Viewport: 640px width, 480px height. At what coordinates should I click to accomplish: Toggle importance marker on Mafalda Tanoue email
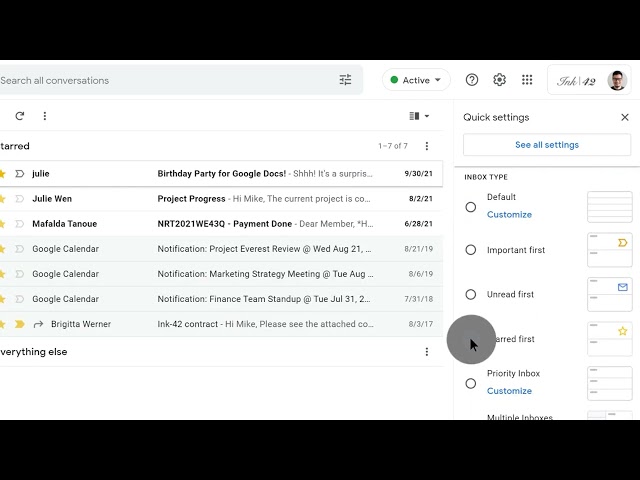[x=19, y=224]
